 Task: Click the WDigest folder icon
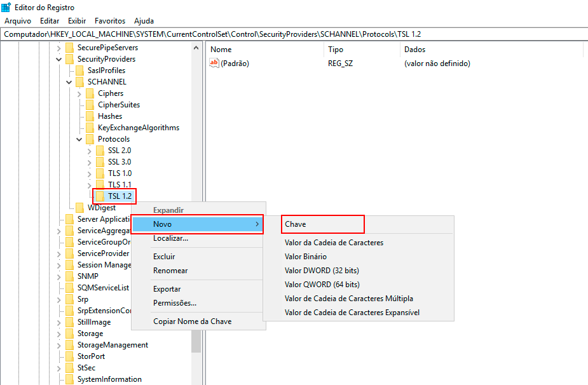tap(80, 208)
